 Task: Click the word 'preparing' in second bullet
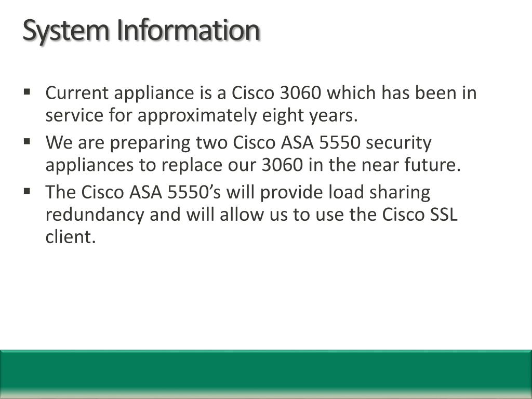pos(150,143)
